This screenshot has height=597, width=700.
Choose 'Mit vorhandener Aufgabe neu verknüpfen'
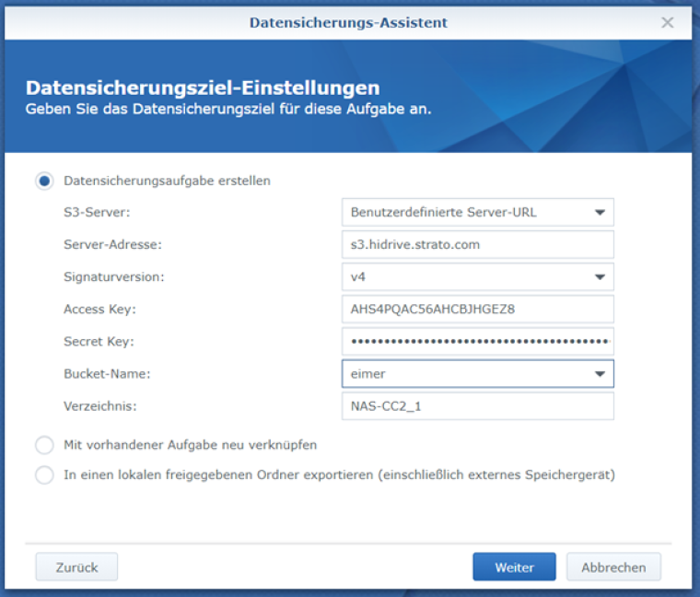44,445
